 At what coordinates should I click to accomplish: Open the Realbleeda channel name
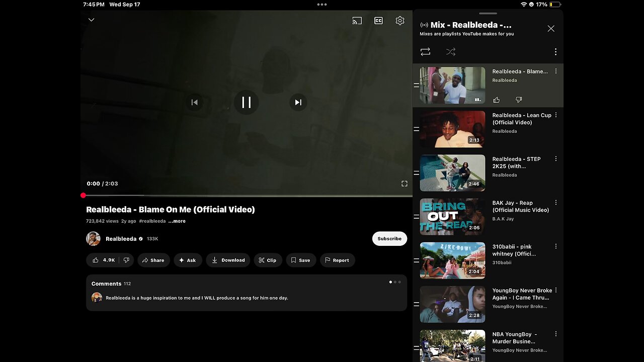point(121,239)
